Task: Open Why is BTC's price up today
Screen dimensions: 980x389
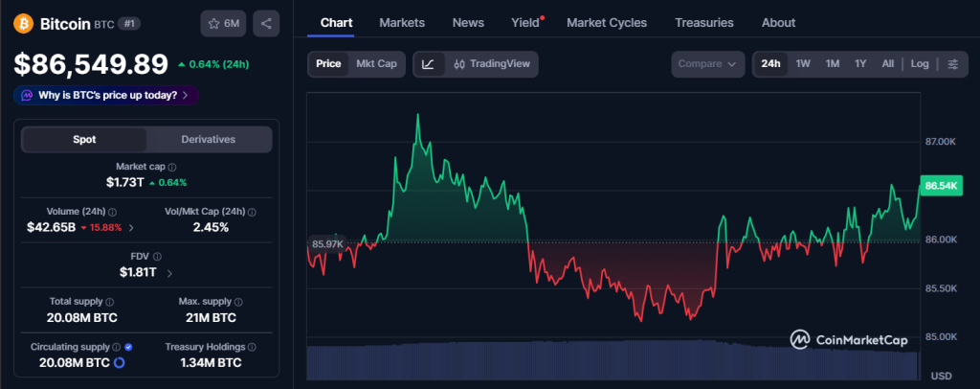Action: point(105,96)
